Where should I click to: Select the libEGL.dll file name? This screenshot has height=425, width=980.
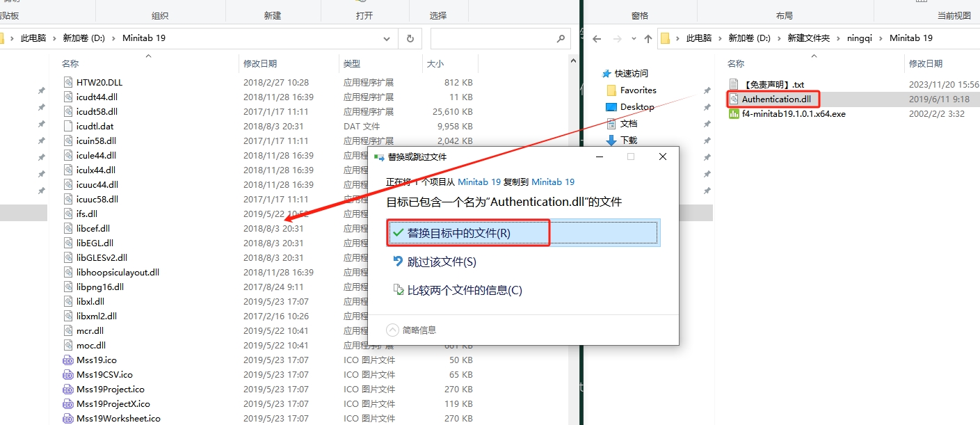pos(95,243)
